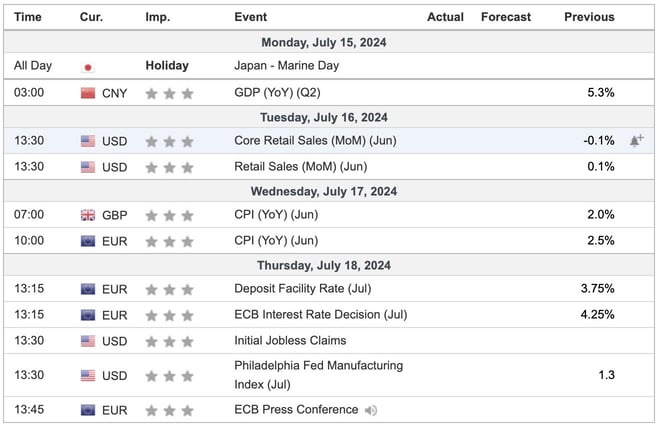Click the importance stars for Philadelphia Fed Manufacturing Index
The image size is (658, 428).
coord(170,376)
